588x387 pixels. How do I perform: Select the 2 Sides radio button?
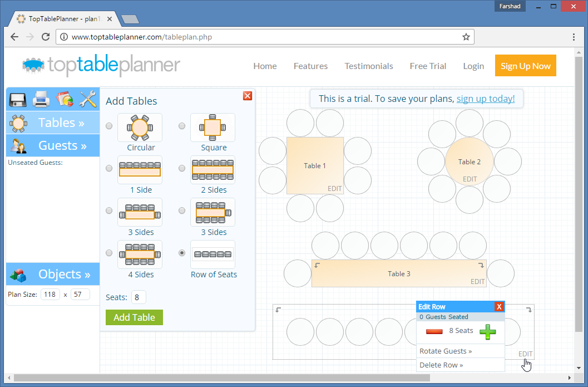pyautogui.click(x=182, y=168)
